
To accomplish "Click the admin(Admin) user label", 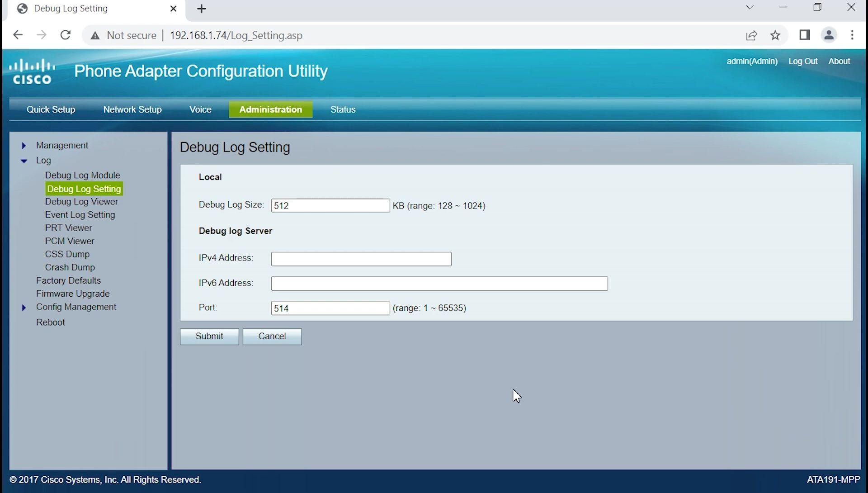I will tap(752, 61).
